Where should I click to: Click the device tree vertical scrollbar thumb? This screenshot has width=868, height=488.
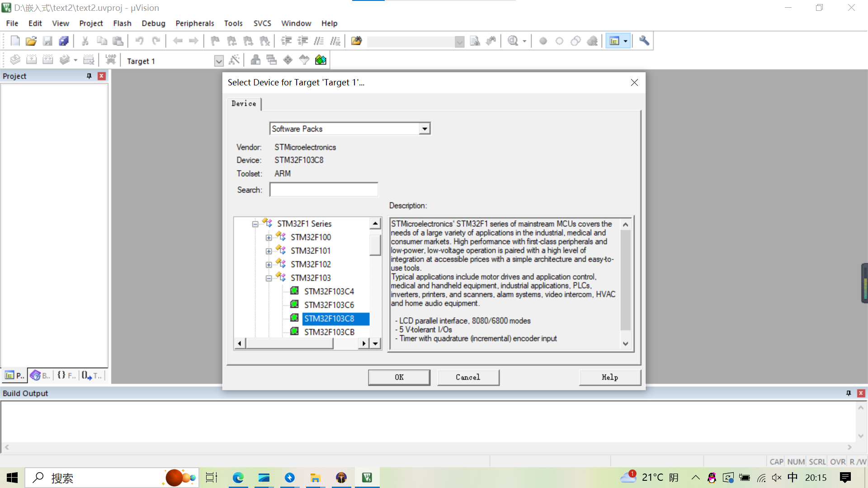(x=375, y=245)
